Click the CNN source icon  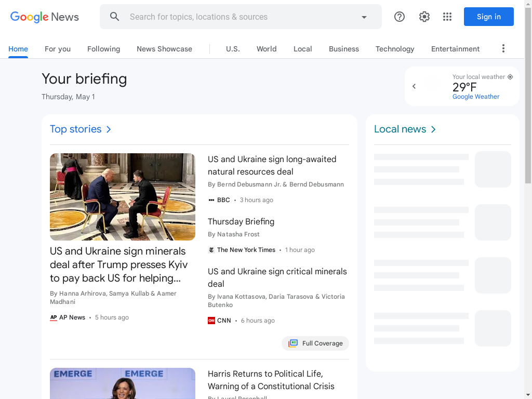point(211,321)
